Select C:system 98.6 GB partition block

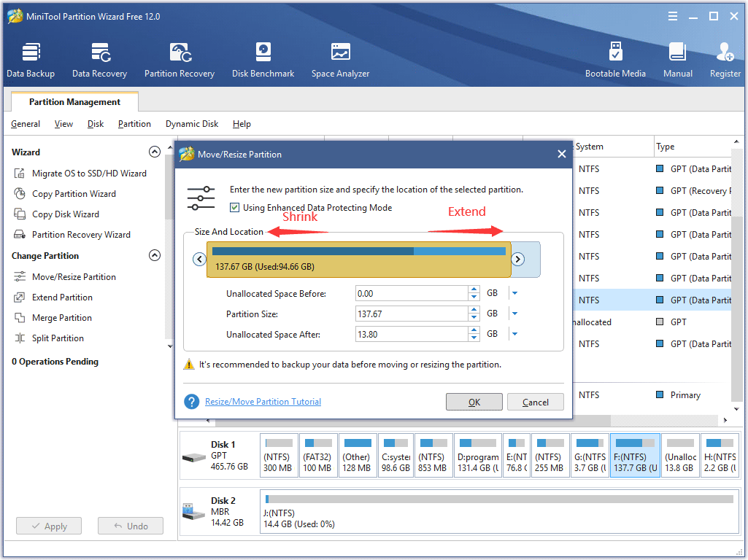[396, 456]
